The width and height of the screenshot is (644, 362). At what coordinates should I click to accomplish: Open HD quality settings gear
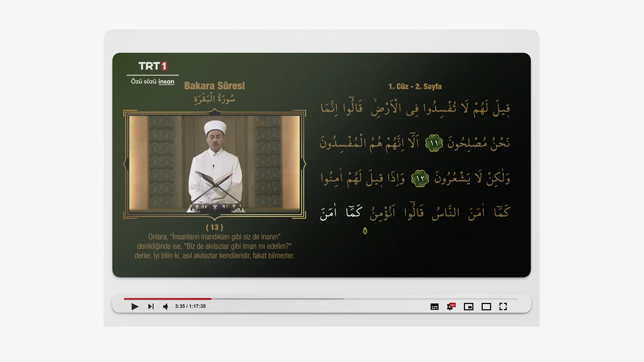tap(451, 306)
